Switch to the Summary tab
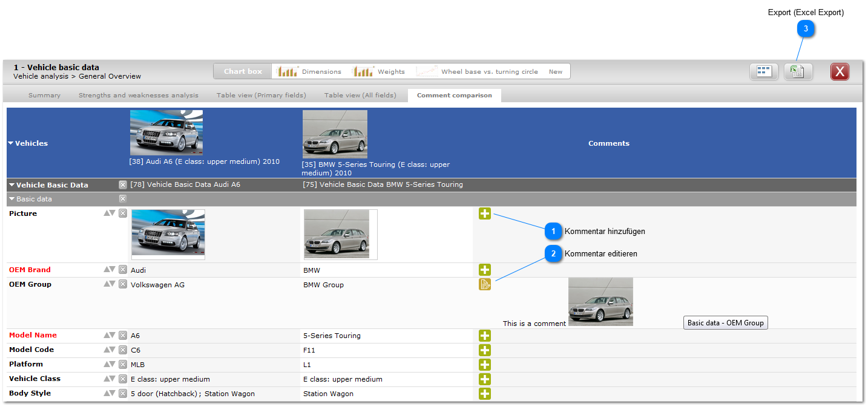 [44, 96]
